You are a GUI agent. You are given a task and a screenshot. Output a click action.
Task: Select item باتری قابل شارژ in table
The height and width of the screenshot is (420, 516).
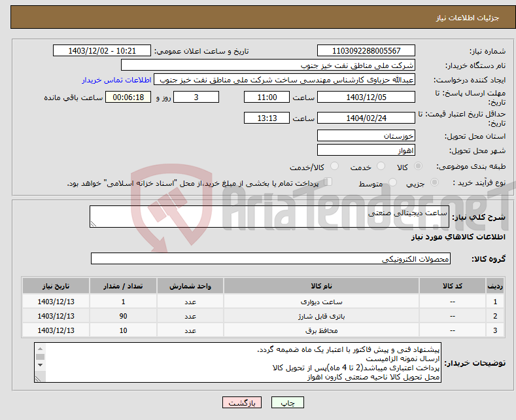[321, 316]
